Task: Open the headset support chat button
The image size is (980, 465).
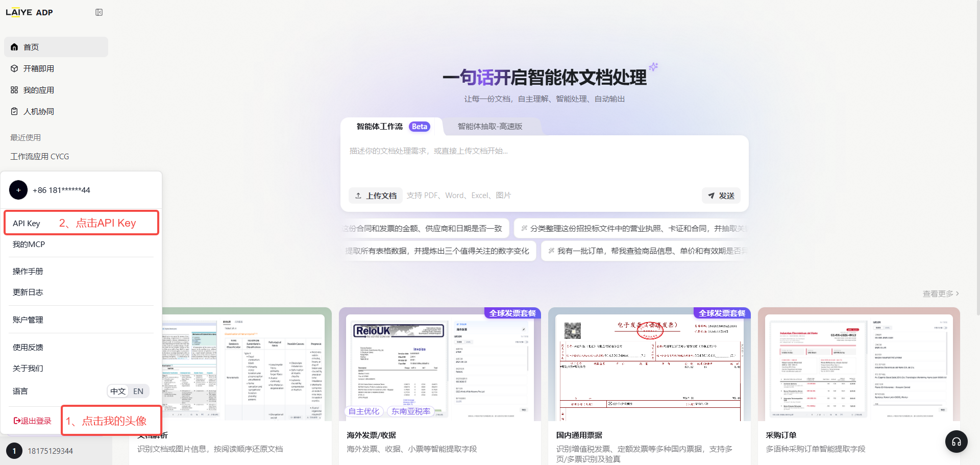Action: coord(957,442)
